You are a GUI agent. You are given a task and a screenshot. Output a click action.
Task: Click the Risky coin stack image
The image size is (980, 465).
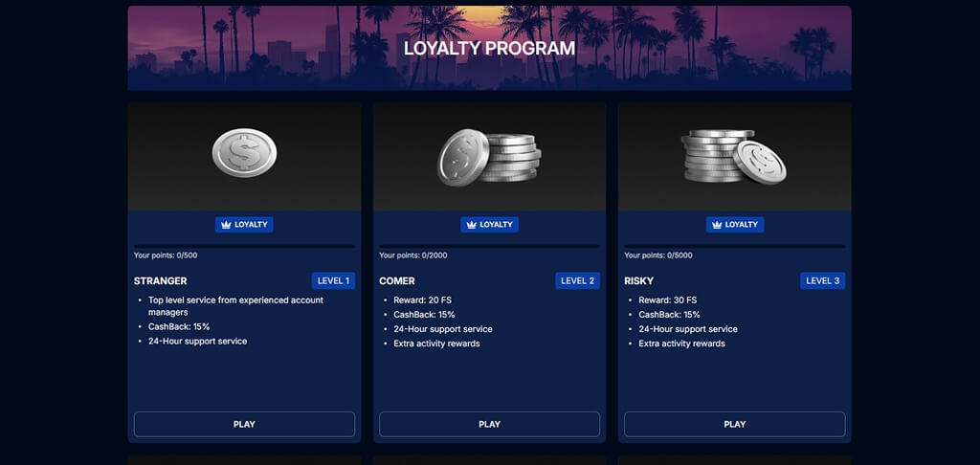tap(734, 156)
